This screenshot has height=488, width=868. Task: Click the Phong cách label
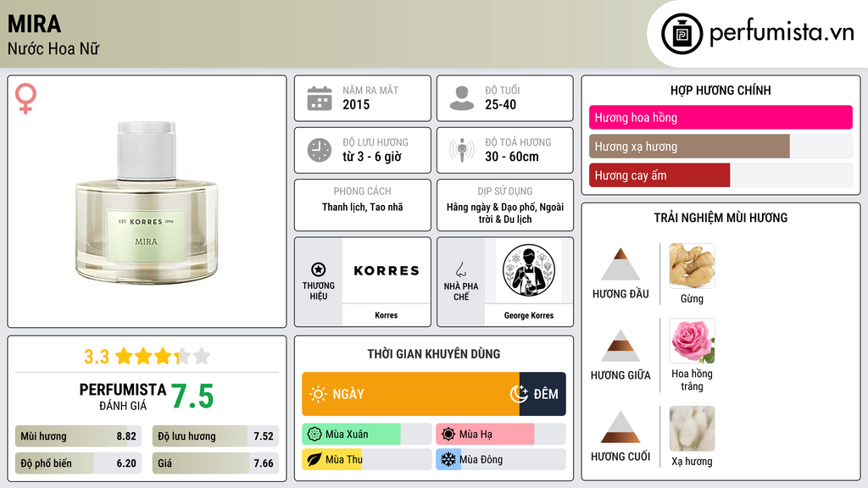tap(363, 191)
